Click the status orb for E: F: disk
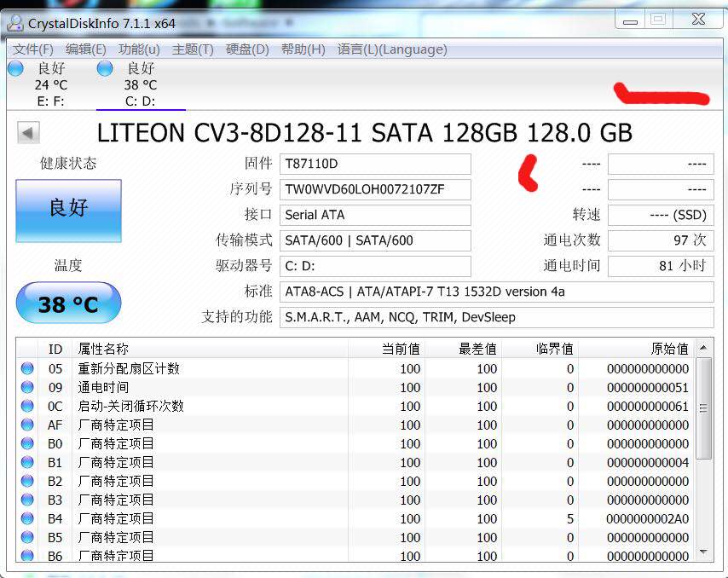 15,68
